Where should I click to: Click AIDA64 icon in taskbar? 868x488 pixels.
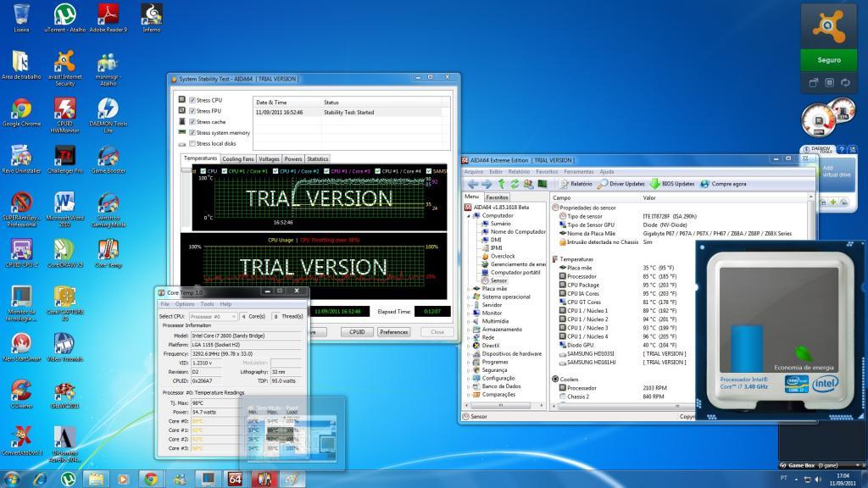click(236, 479)
